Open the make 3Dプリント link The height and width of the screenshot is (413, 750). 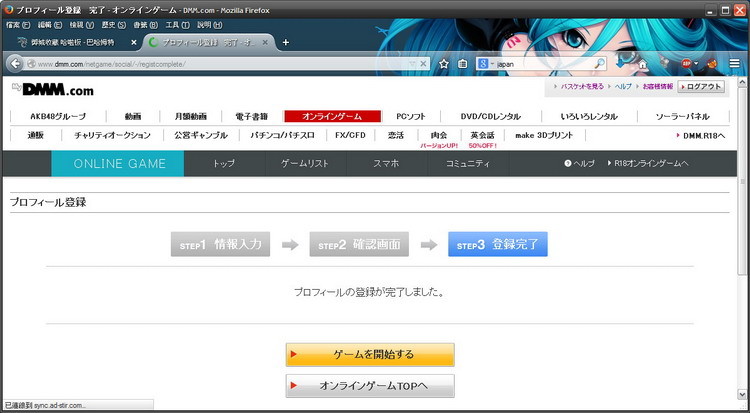[x=544, y=135]
